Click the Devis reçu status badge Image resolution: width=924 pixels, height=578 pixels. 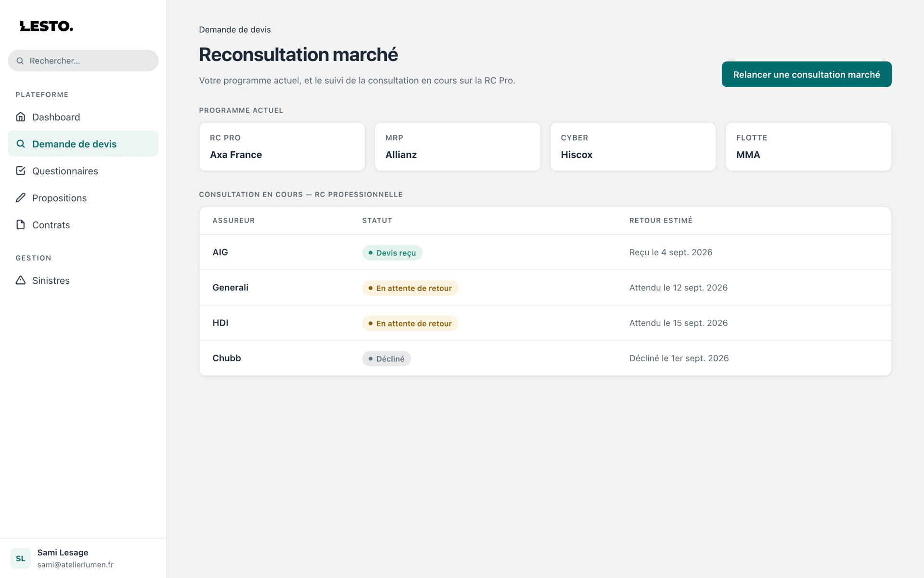click(x=392, y=253)
